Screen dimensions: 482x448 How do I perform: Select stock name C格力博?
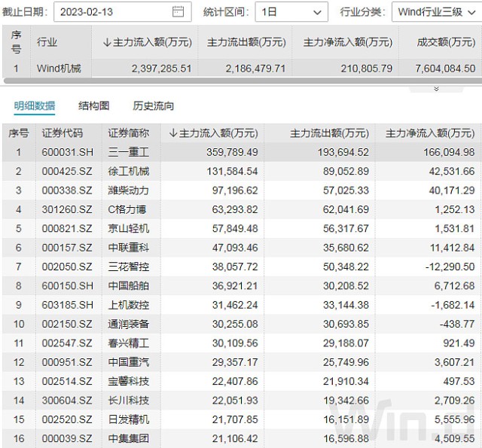(x=127, y=209)
